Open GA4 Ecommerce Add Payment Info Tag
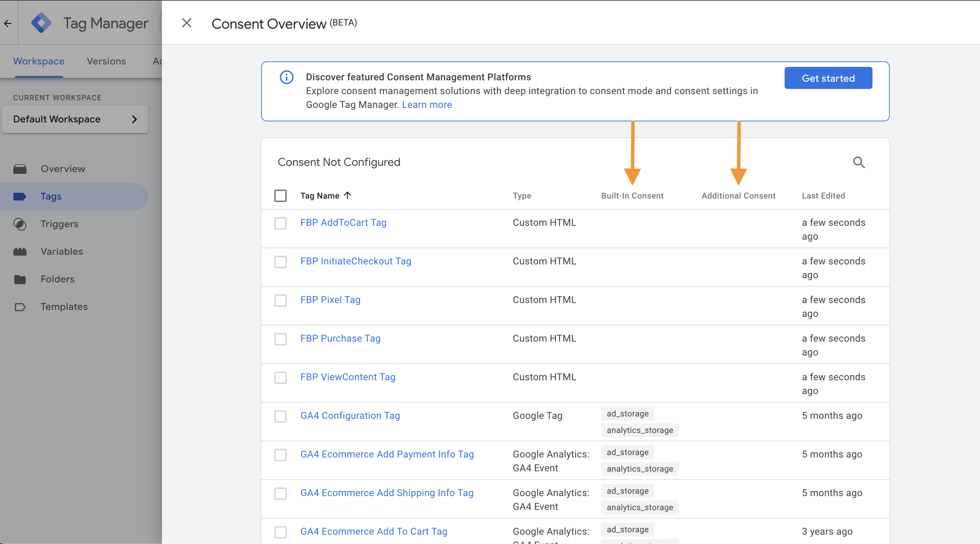Screen dimensions: 980x544 coord(387,454)
